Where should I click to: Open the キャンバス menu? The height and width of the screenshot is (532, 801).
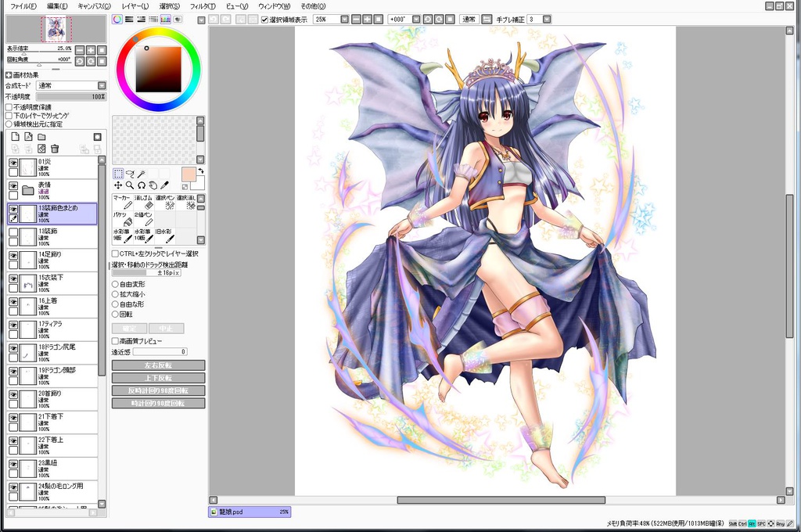[94, 6]
